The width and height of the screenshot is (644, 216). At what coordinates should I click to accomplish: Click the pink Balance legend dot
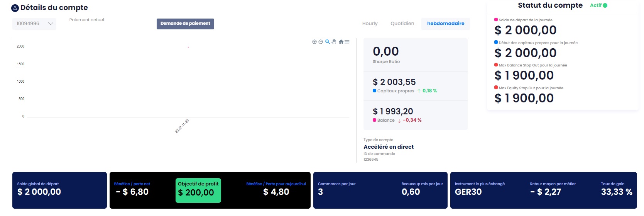(x=375, y=120)
